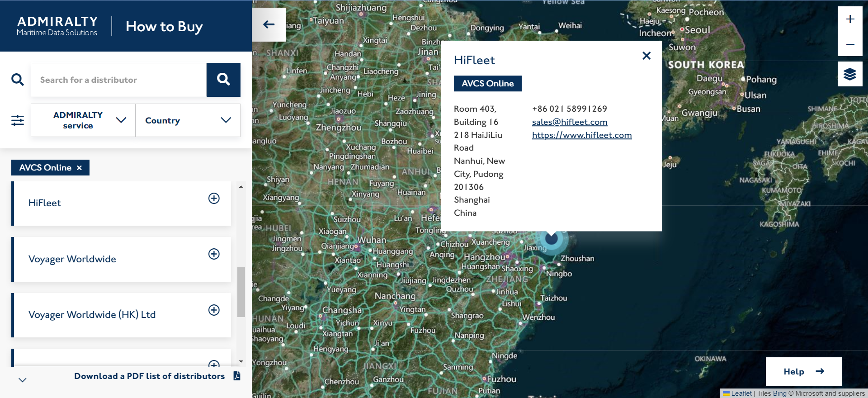Click the HiFleet popup title
This screenshot has width=868, height=398.
pyautogui.click(x=474, y=60)
